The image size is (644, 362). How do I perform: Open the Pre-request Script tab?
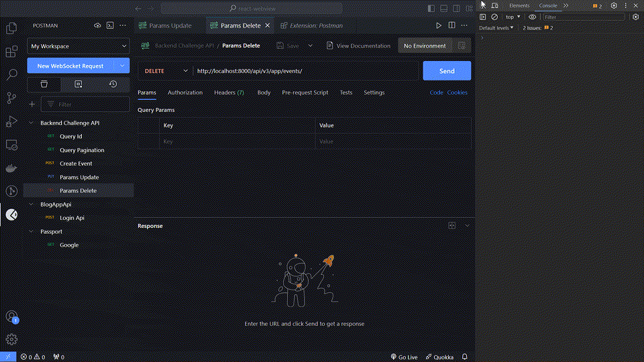pos(305,93)
